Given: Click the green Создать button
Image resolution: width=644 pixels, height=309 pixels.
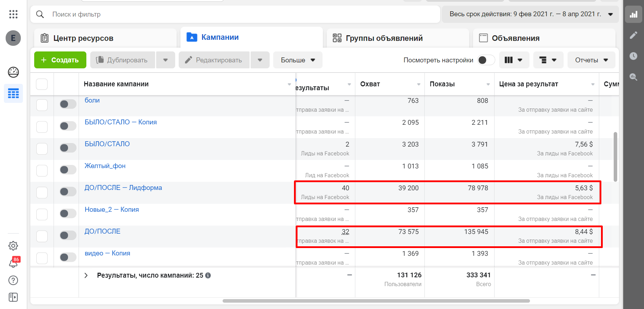Looking at the screenshot, I should 60,60.
